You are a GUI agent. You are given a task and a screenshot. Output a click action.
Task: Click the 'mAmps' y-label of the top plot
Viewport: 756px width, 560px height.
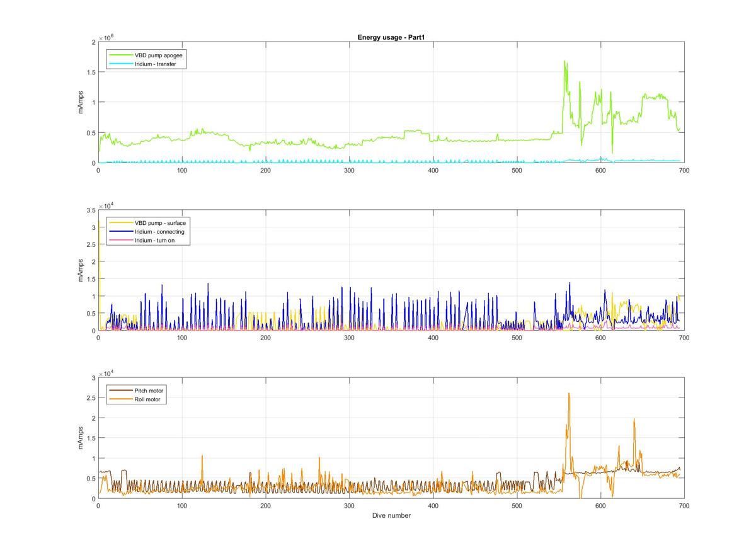81,102
